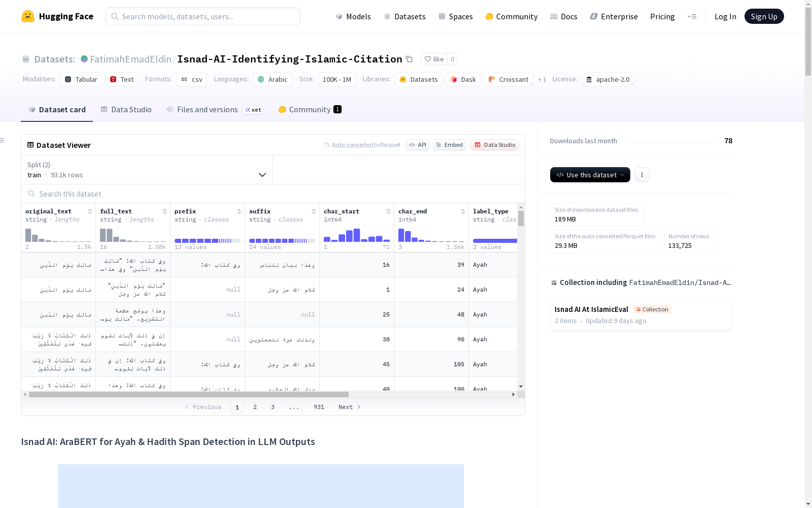The image size is (812, 508).
Task: Click the Sign Up button
Action: 764,16
